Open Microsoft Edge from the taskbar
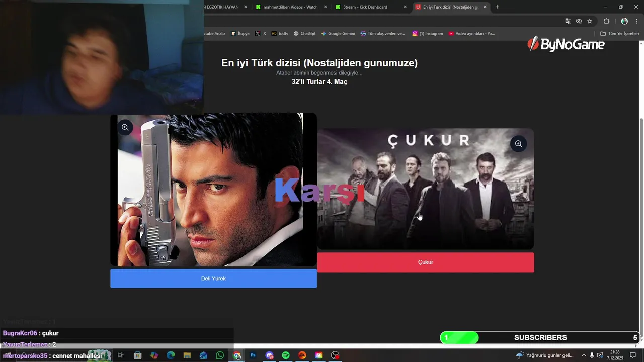Viewport: 644px width, 362px height. (x=171, y=355)
